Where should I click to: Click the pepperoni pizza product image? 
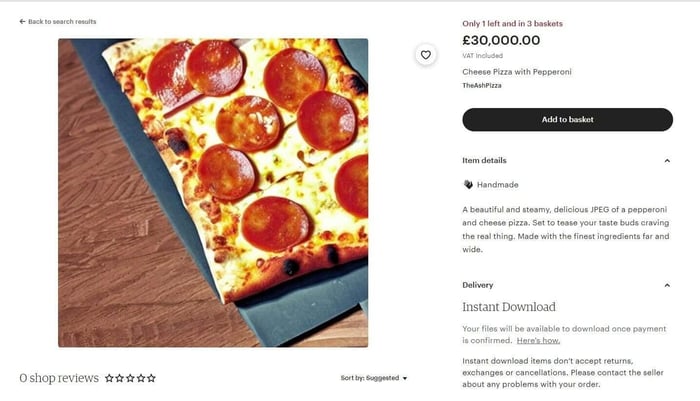213,192
